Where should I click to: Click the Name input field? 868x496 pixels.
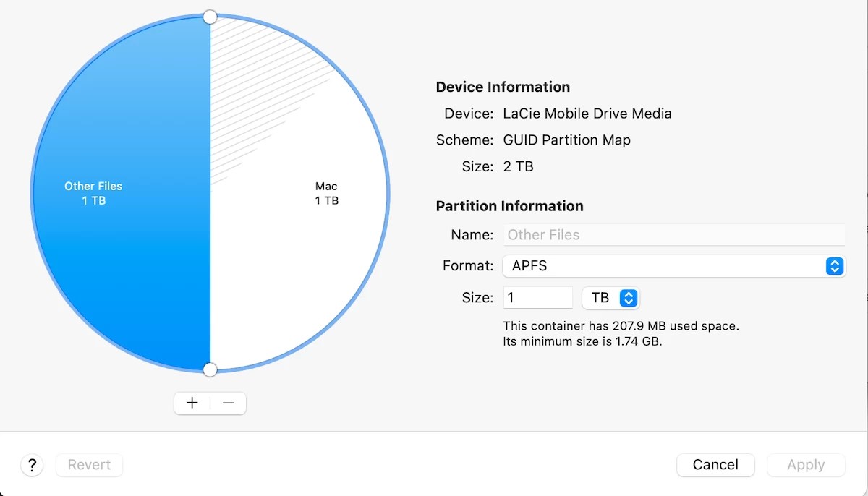pyautogui.click(x=673, y=234)
